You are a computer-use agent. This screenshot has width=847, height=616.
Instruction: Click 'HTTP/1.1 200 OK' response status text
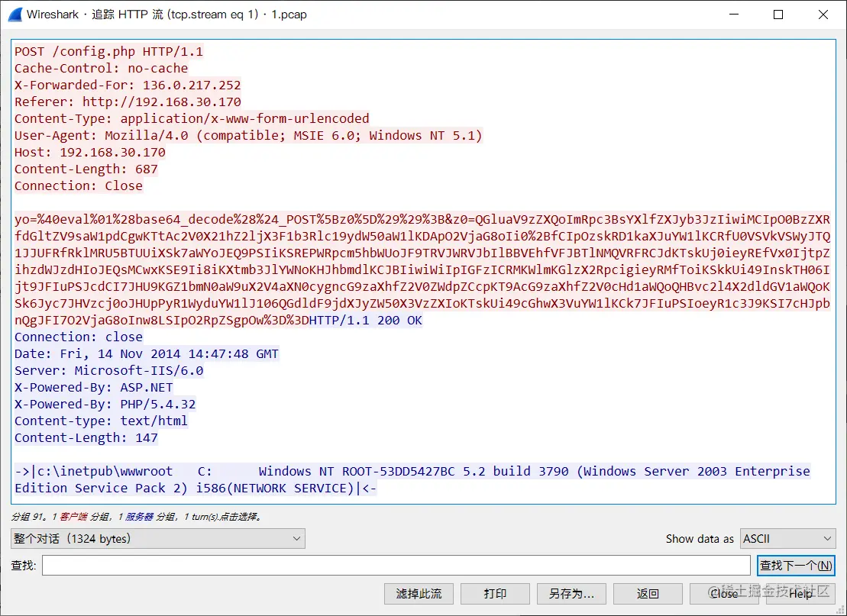coord(366,321)
